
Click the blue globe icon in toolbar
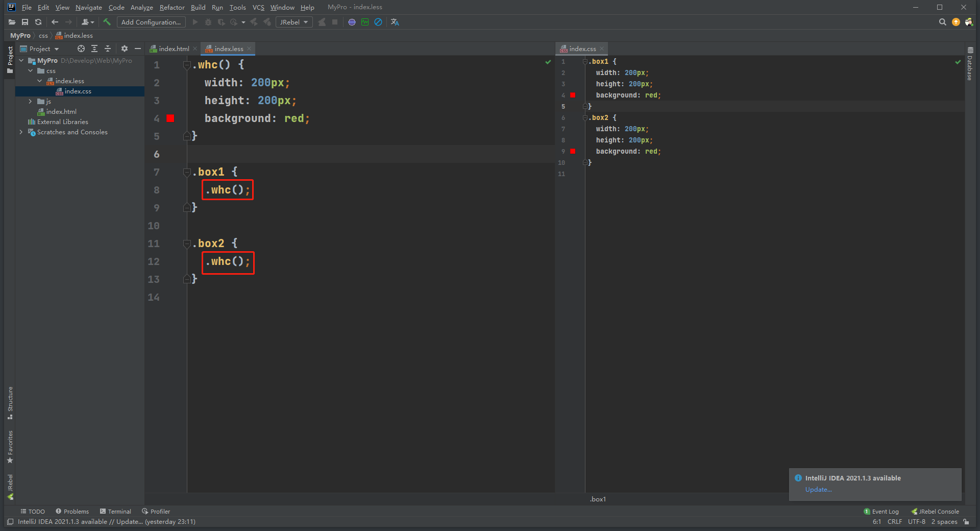coord(352,22)
